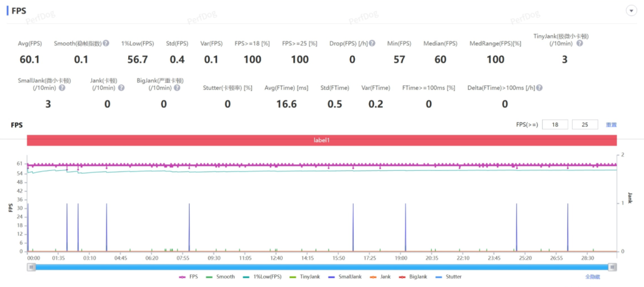Focus the FPS threshold field showing 25
The image size is (644, 287).
click(585, 124)
